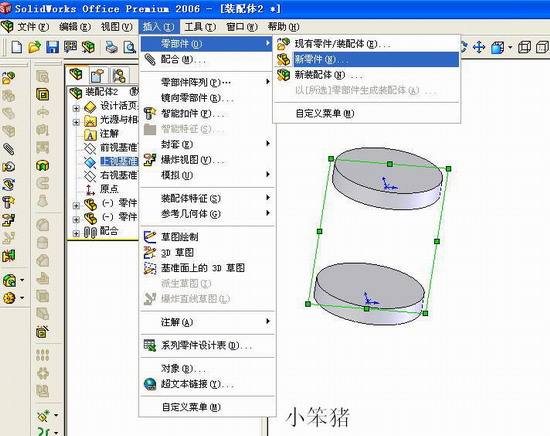
Task: Expand the 配合 mates tree node
Action: click(x=76, y=233)
